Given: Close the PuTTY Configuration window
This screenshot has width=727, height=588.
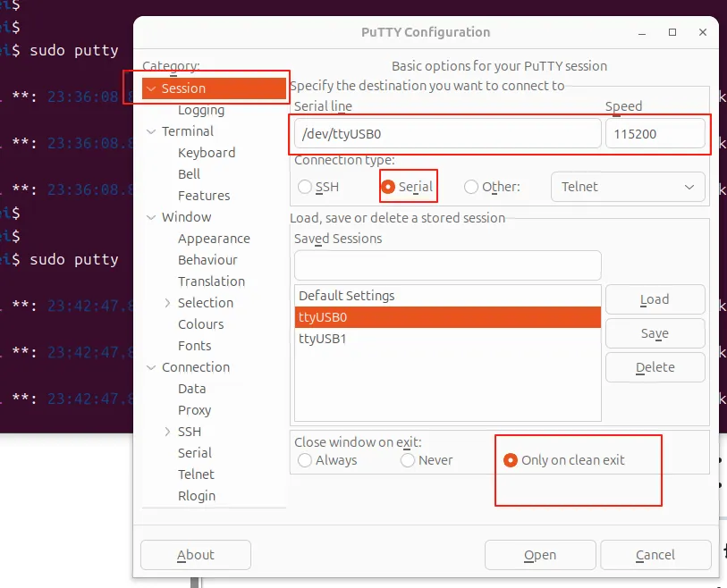Looking at the screenshot, I should coord(703,32).
